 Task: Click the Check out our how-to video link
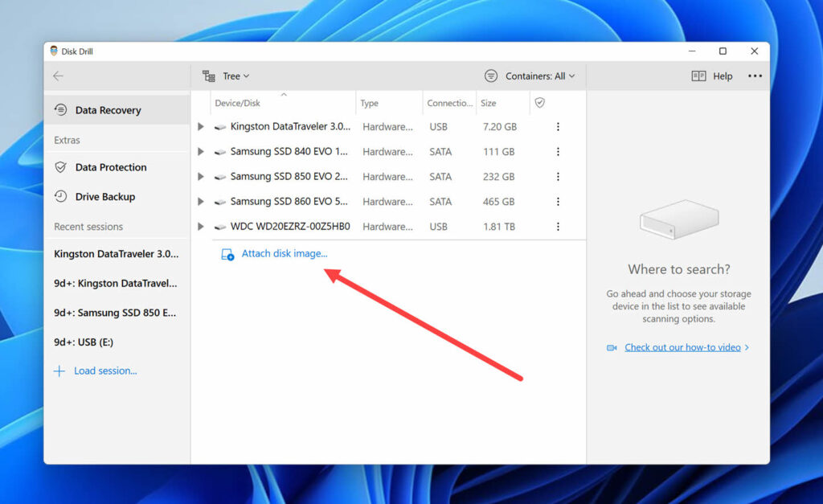coord(681,347)
